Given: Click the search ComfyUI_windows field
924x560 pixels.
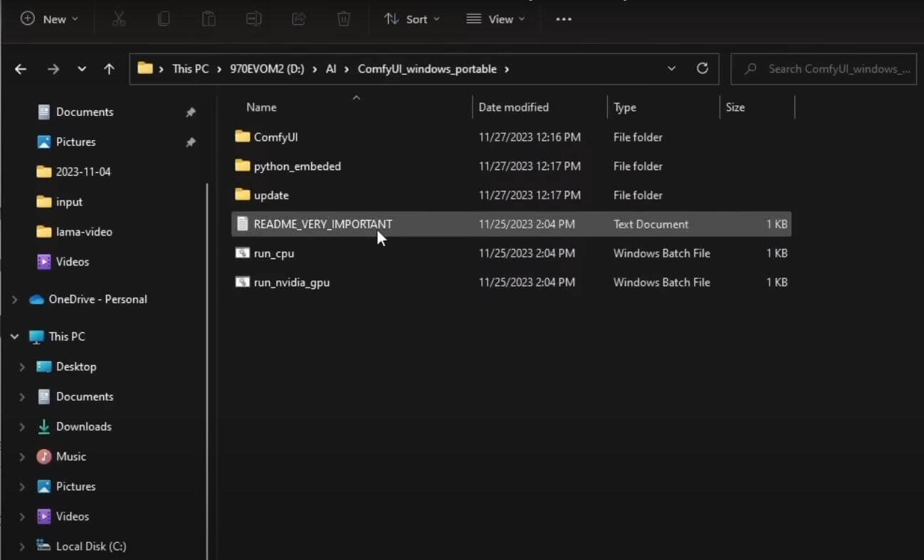Looking at the screenshot, I should (x=824, y=69).
